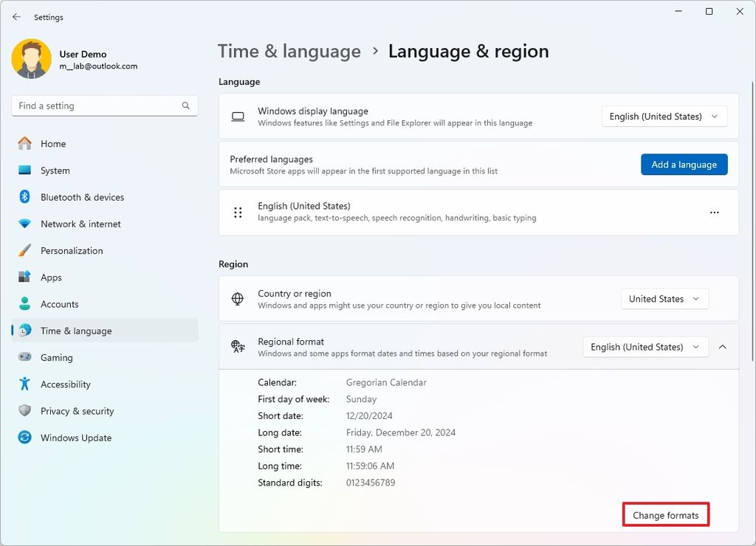Image resolution: width=756 pixels, height=546 pixels.
Task: Collapse the Regional format details section
Action: [x=722, y=347]
